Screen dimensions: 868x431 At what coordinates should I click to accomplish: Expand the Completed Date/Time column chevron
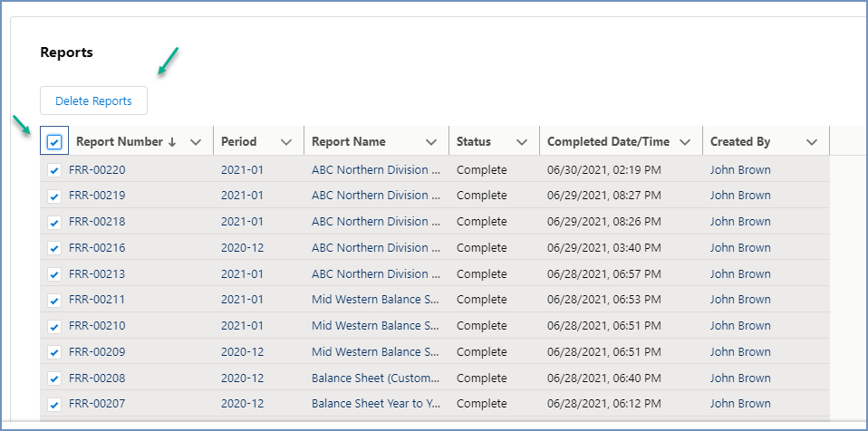[685, 142]
